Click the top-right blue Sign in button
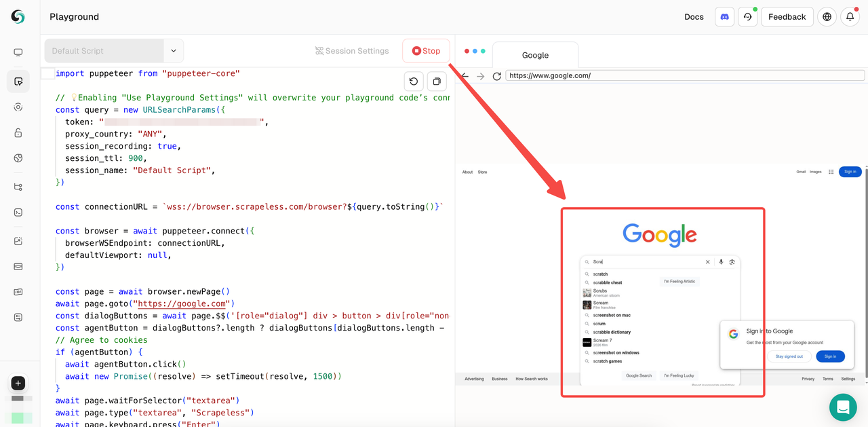Screen dimensions: 868x427 pyautogui.click(x=850, y=172)
